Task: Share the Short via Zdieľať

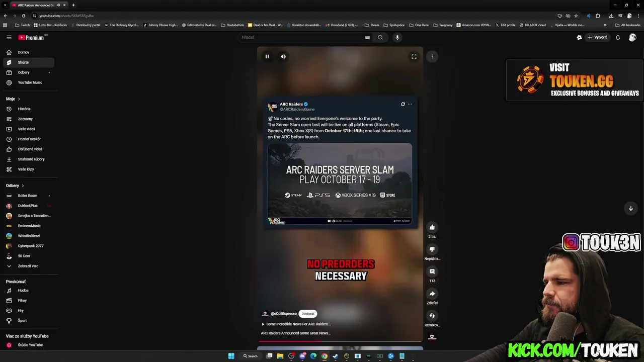Action: [x=432, y=294]
